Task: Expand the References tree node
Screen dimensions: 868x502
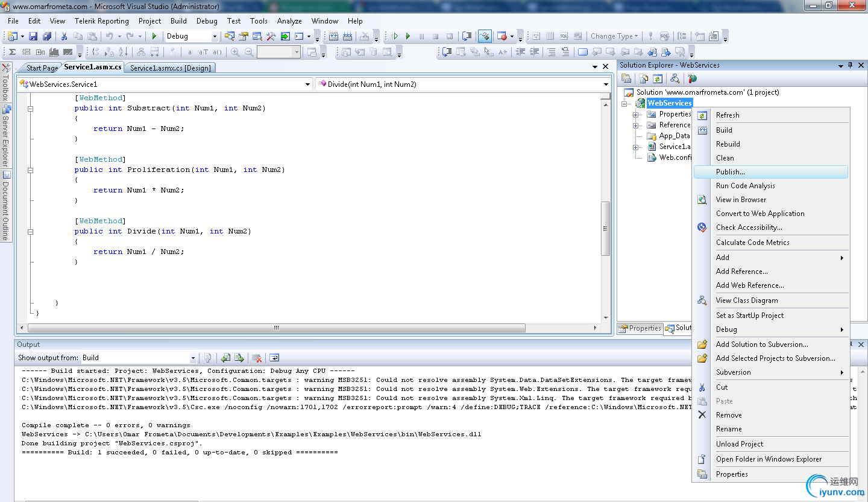Action: [635, 125]
